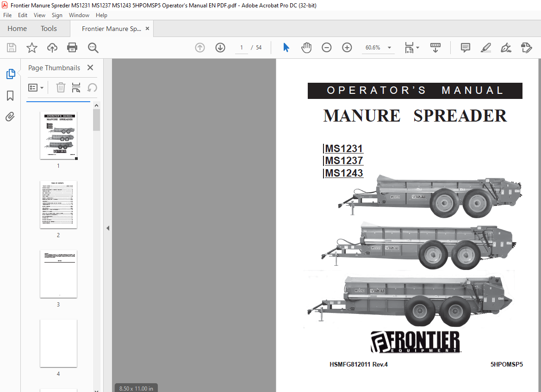Viewport: 541px width, 392px height.
Task: Go to next page arrow
Action: pos(220,48)
